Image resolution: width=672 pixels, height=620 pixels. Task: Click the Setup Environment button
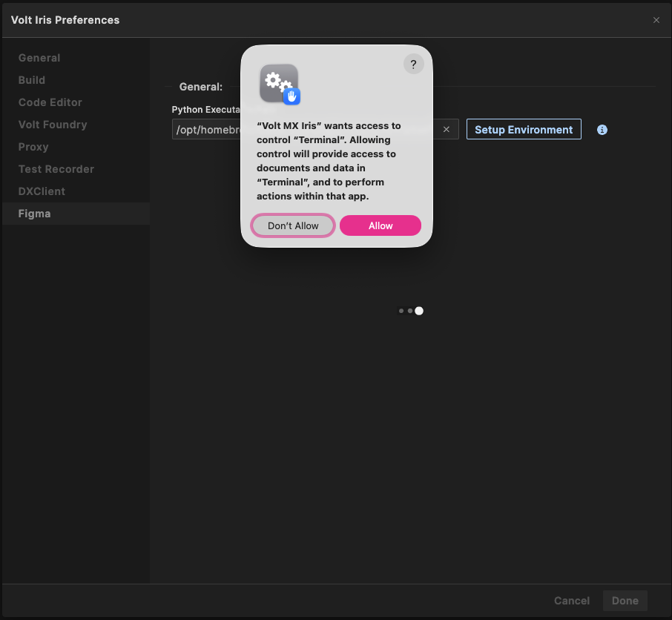coord(524,129)
